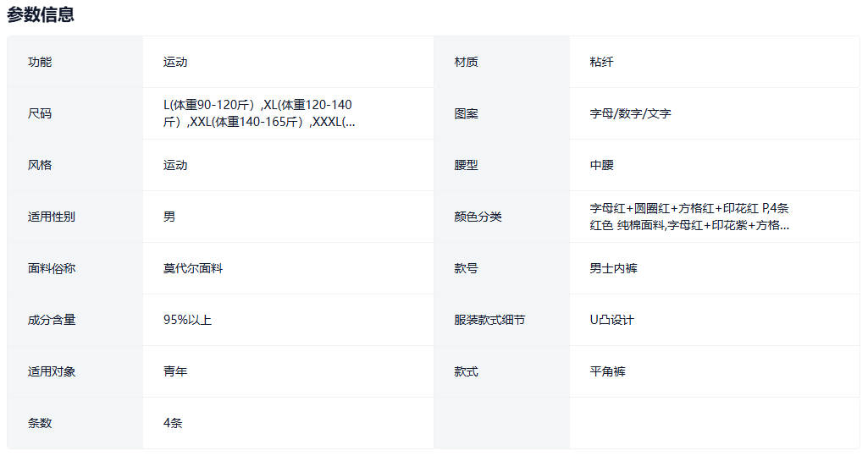Click the 参数信息 section heading

[41, 14]
